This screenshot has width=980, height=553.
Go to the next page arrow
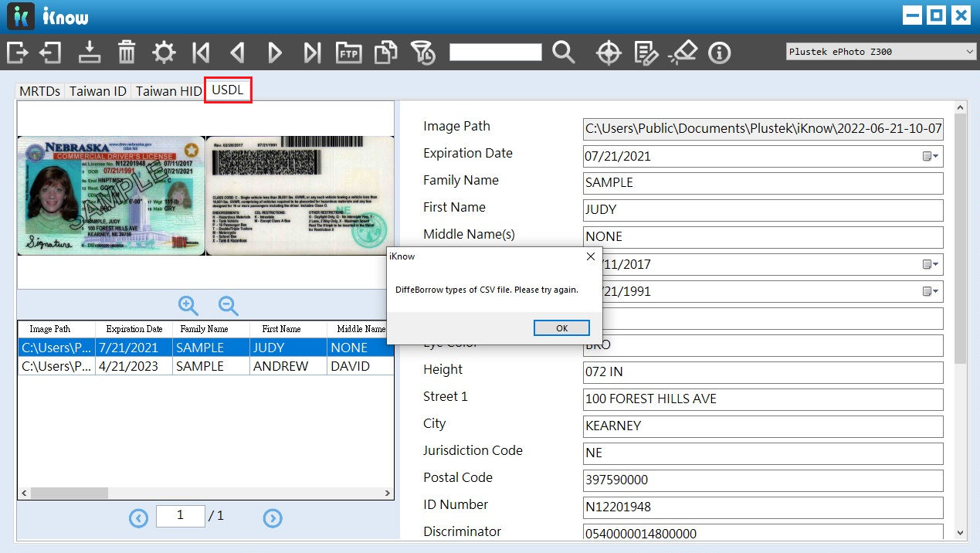pos(273,518)
